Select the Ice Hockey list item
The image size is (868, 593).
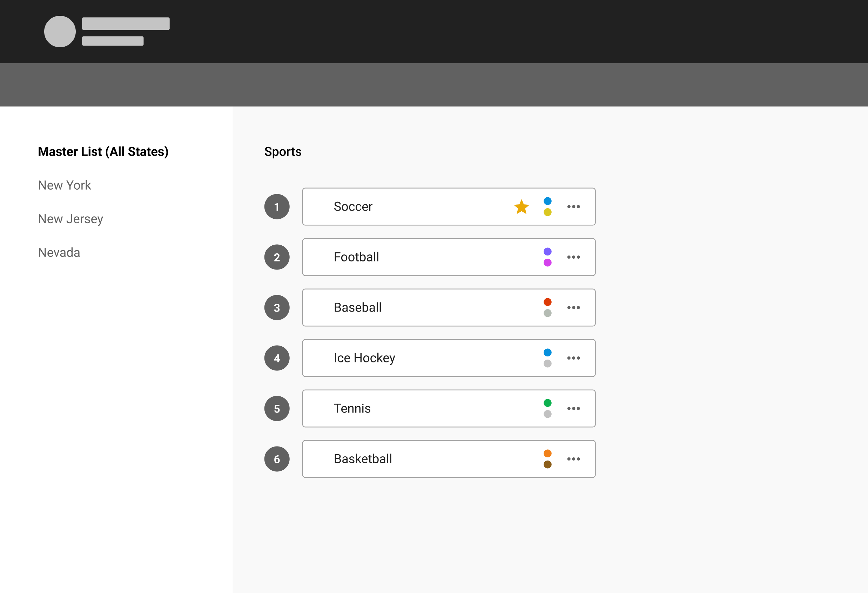[449, 358]
